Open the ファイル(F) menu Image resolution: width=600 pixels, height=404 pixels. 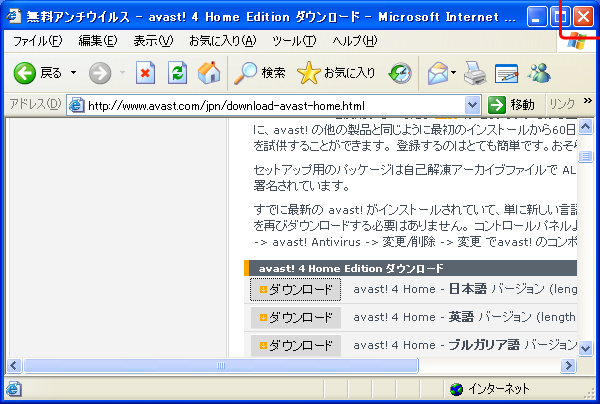[x=38, y=41]
